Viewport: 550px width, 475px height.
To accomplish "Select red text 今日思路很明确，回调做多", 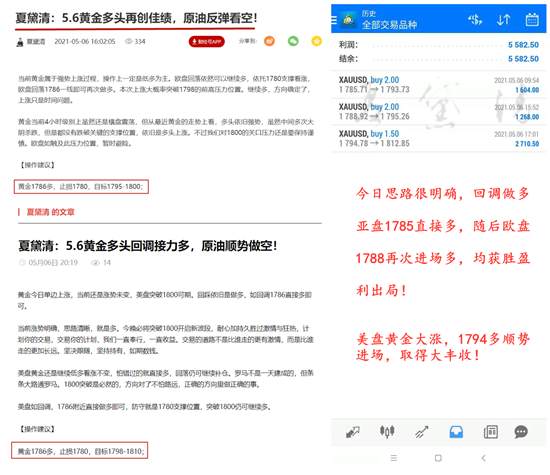I will (x=442, y=193).
